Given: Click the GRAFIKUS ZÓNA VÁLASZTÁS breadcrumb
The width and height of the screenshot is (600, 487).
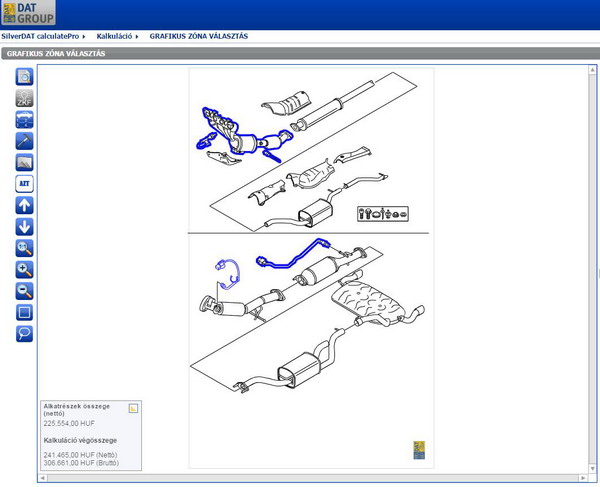Looking at the screenshot, I should coord(199,36).
